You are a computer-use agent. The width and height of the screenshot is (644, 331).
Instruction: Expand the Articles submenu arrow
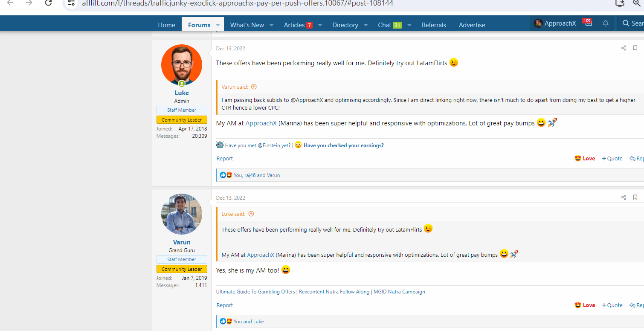tap(320, 25)
